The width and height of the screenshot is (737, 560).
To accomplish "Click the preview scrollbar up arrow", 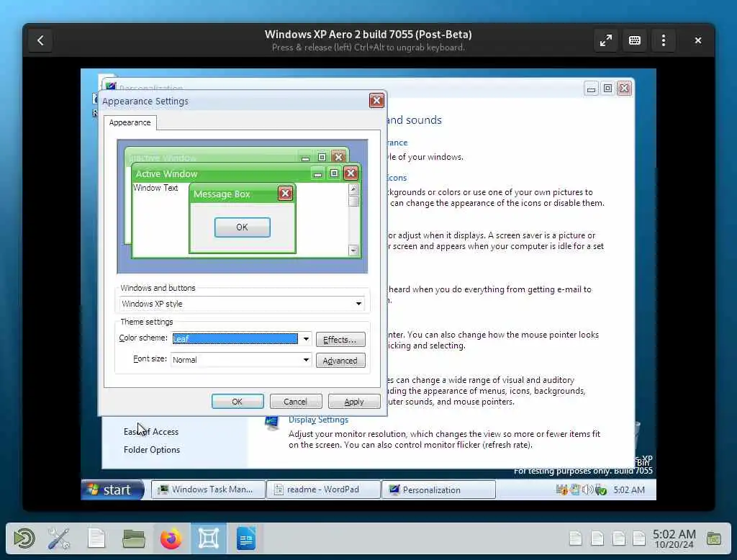I will pos(353,189).
